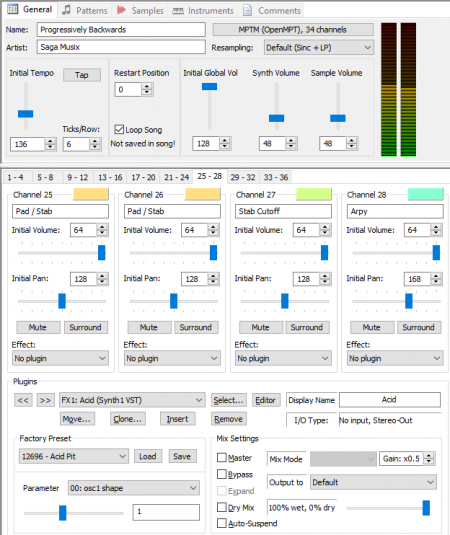This screenshot has width=450, height=535.
Task: Click the Initial Global Vol slider handle
Action: point(209,87)
